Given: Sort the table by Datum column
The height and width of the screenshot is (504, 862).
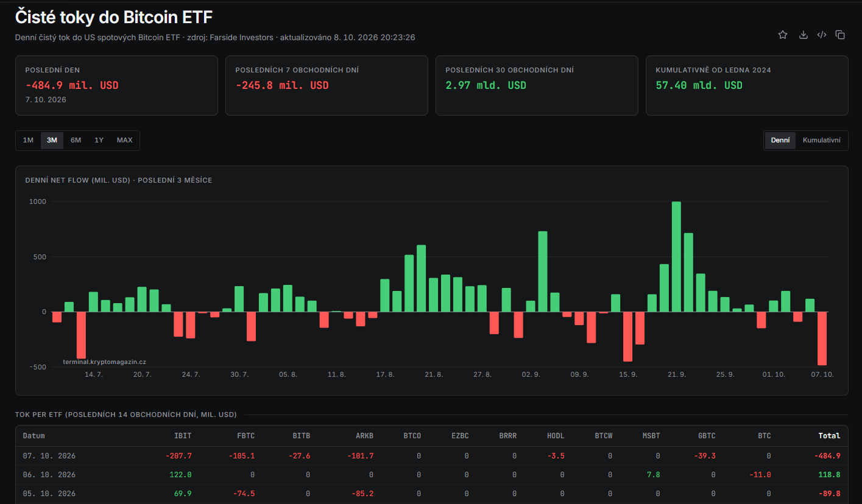Looking at the screenshot, I should [34, 436].
